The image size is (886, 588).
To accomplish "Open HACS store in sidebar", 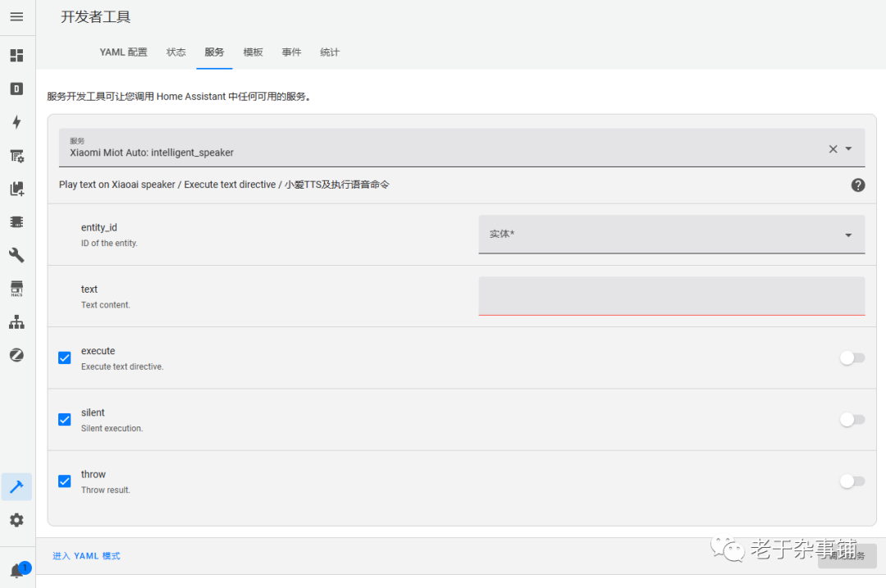I will pyautogui.click(x=16, y=289).
